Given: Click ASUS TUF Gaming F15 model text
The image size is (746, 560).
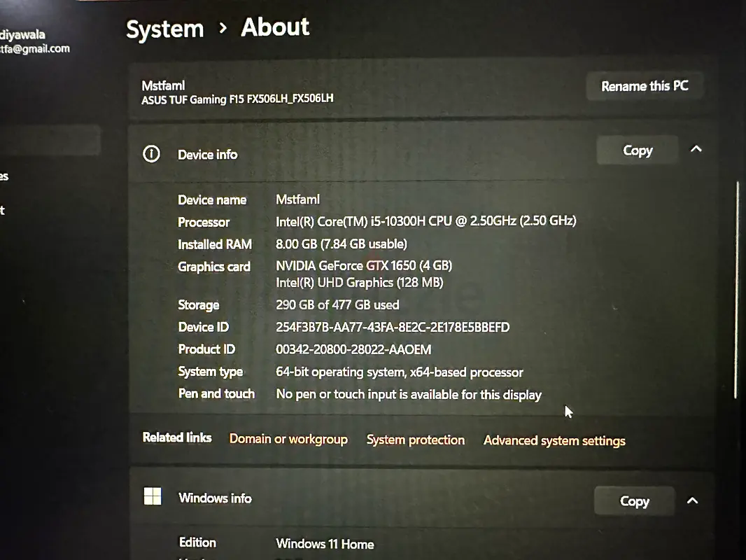Looking at the screenshot, I should tap(237, 99).
